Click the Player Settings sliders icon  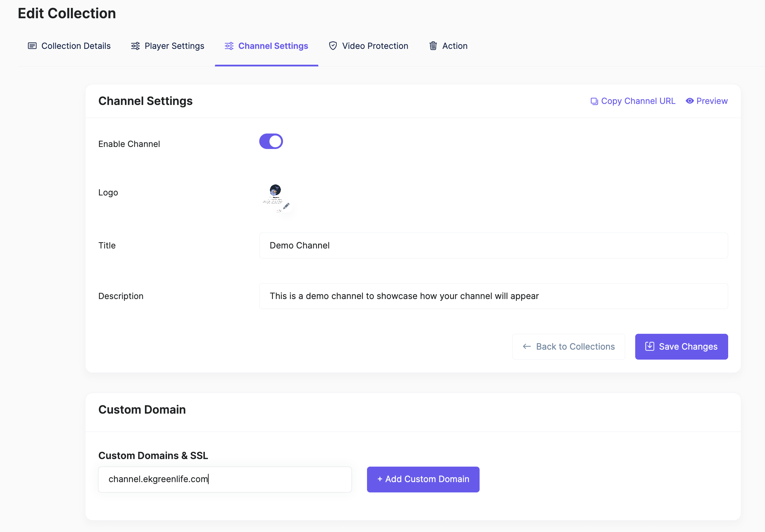click(x=135, y=46)
